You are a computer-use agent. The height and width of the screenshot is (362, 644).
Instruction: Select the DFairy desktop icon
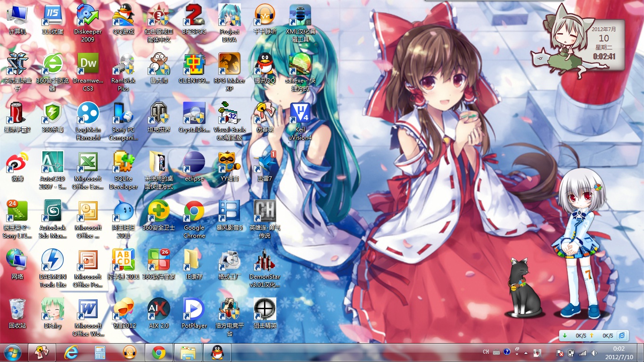[52, 313]
